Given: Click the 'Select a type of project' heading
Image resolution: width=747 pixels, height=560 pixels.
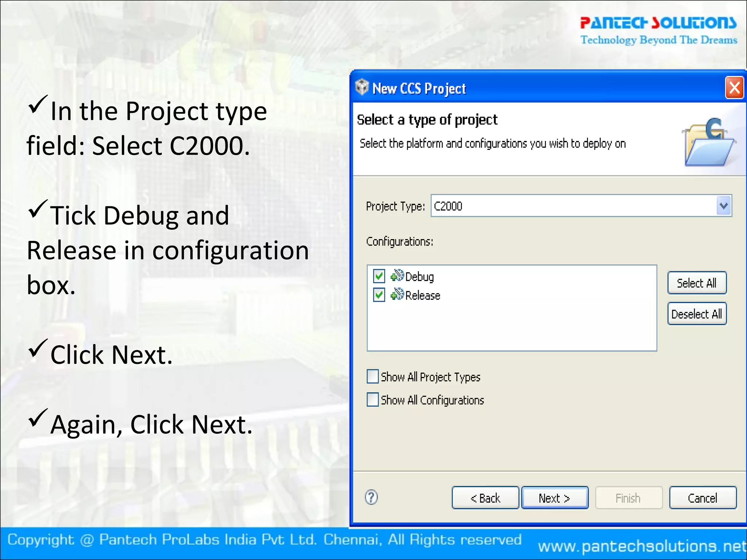Looking at the screenshot, I should [x=427, y=120].
